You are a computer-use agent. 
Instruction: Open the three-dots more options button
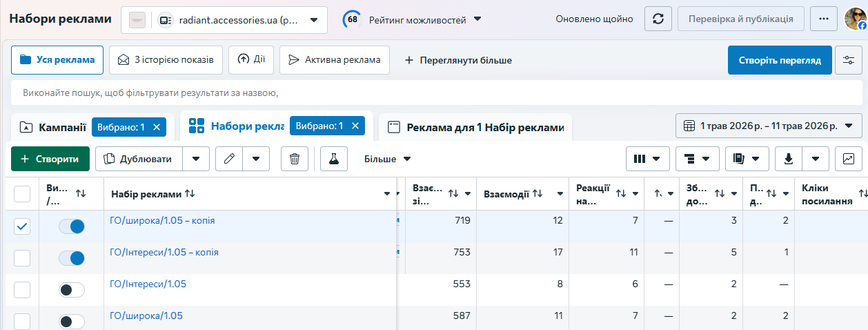click(x=823, y=19)
